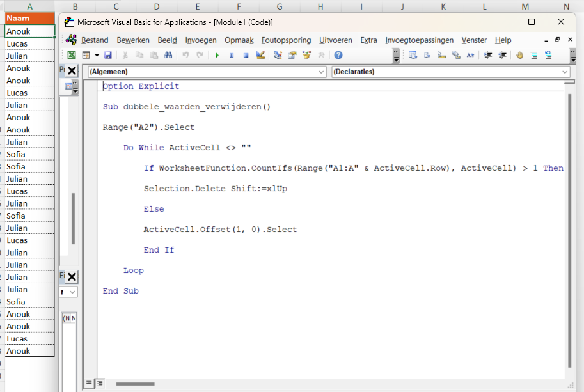Click the Outdent icon in Edit toolbar
Viewport: 584px width, 392px height.
tap(502, 55)
